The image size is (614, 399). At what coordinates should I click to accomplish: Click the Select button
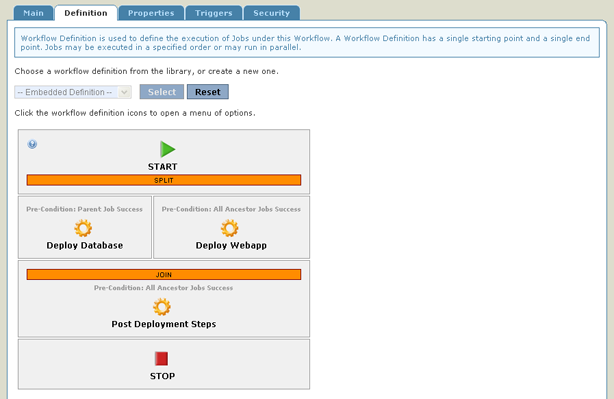click(162, 92)
